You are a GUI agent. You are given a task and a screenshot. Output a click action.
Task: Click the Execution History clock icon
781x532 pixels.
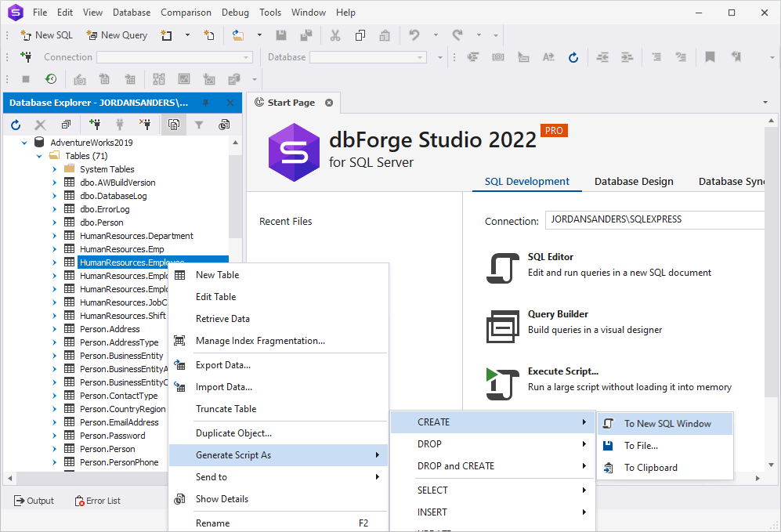(51, 78)
